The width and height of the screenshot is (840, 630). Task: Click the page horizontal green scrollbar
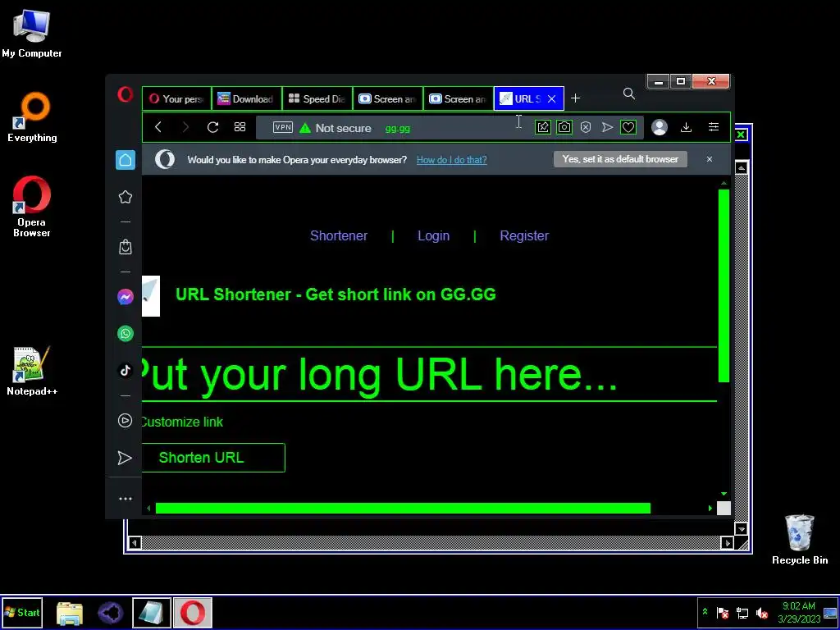tap(403, 508)
